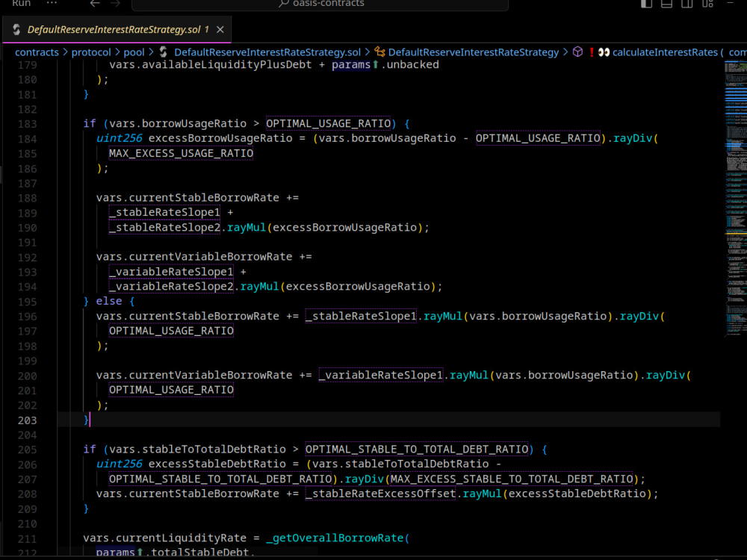The image size is (747, 560).
Task: Open the Customize Layout control
Action: click(x=707, y=4)
